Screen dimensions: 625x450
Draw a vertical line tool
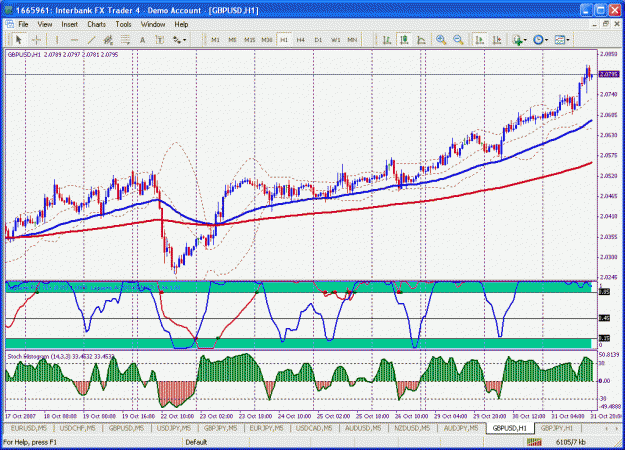(x=57, y=40)
